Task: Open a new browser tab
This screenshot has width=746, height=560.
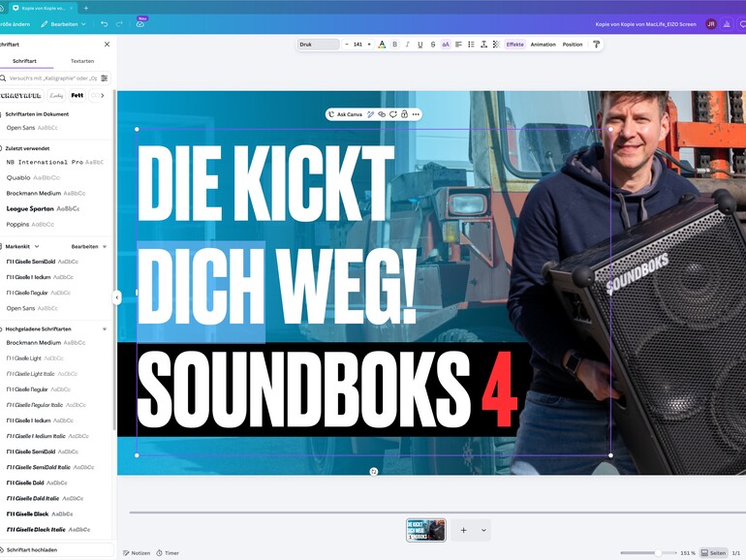Action: coord(86,8)
